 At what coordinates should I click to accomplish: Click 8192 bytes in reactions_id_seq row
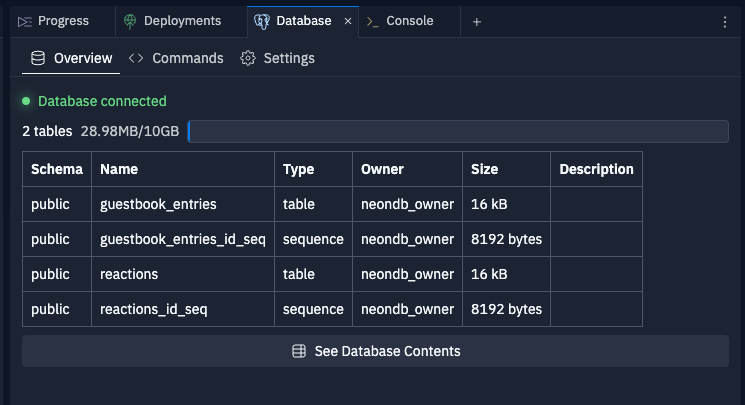[x=506, y=309]
